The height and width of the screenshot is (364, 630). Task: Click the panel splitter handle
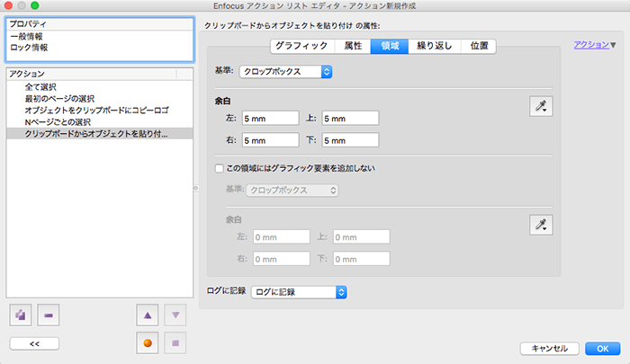(196, 188)
